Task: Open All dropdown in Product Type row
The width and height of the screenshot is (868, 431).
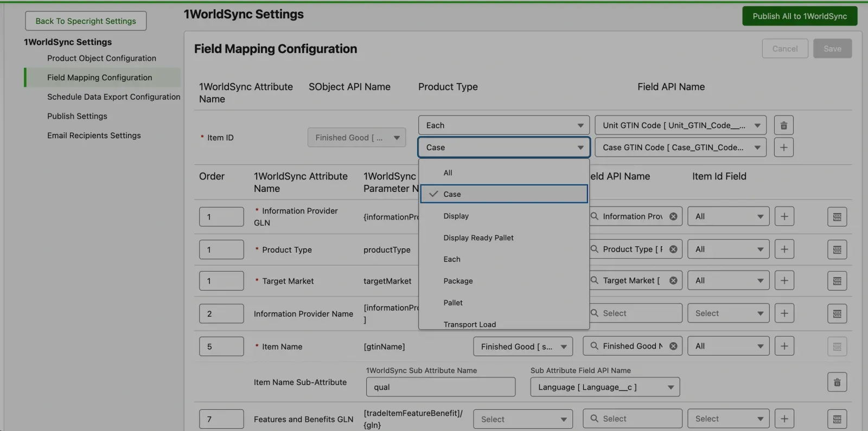Action: [729, 249]
